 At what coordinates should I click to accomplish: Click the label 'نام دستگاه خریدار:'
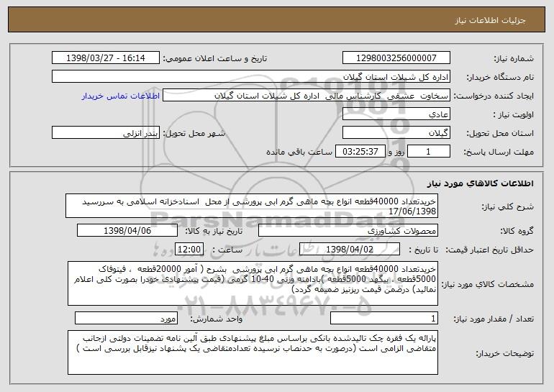(x=500, y=78)
